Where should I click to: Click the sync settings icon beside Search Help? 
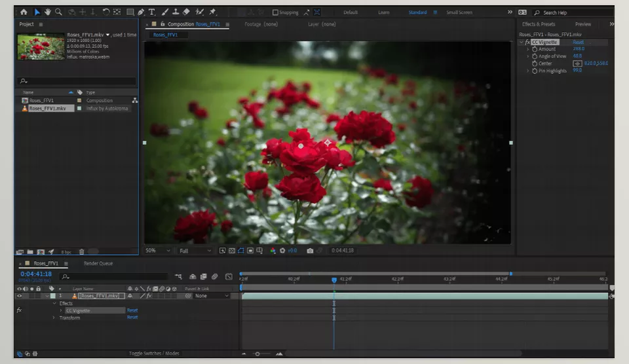[522, 12]
